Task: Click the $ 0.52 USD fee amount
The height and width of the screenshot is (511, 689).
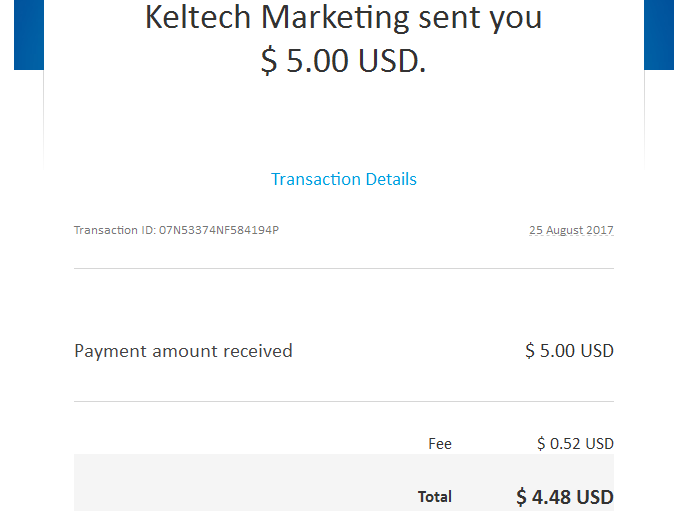Action: pos(575,444)
